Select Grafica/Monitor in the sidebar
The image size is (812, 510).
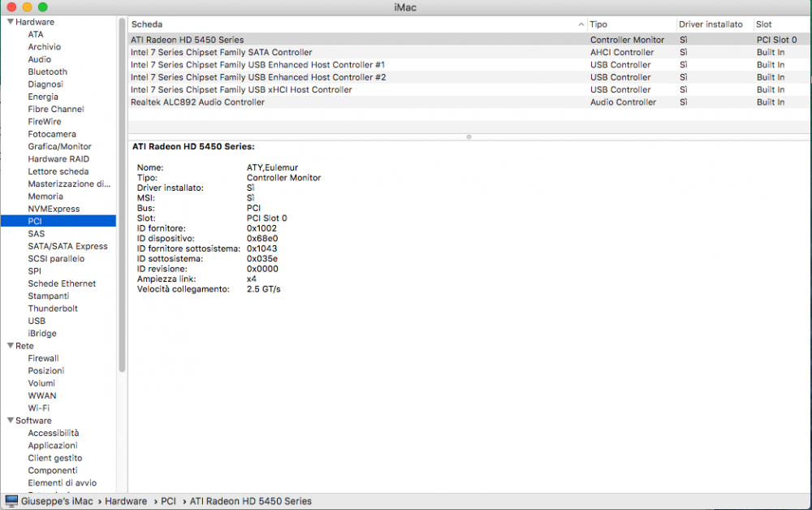click(59, 146)
